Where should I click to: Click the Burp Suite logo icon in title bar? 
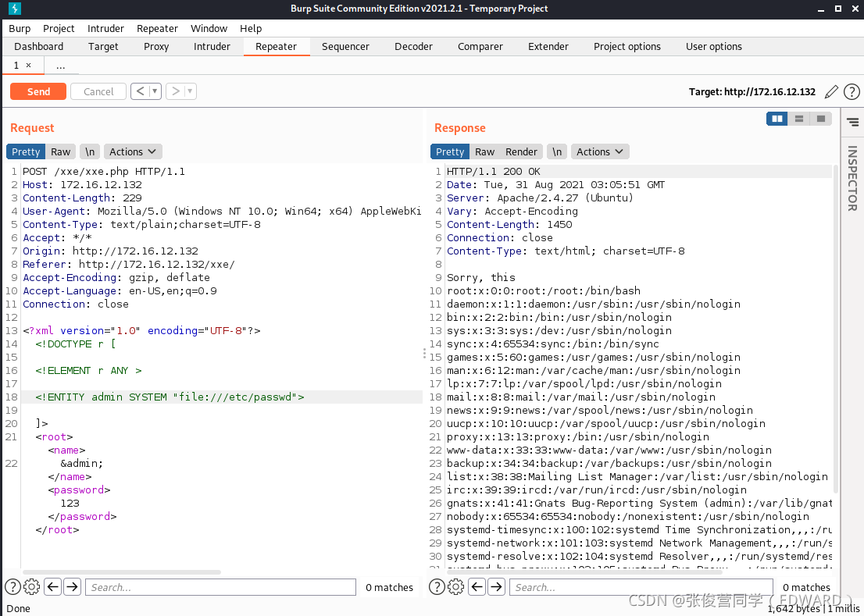click(15, 9)
